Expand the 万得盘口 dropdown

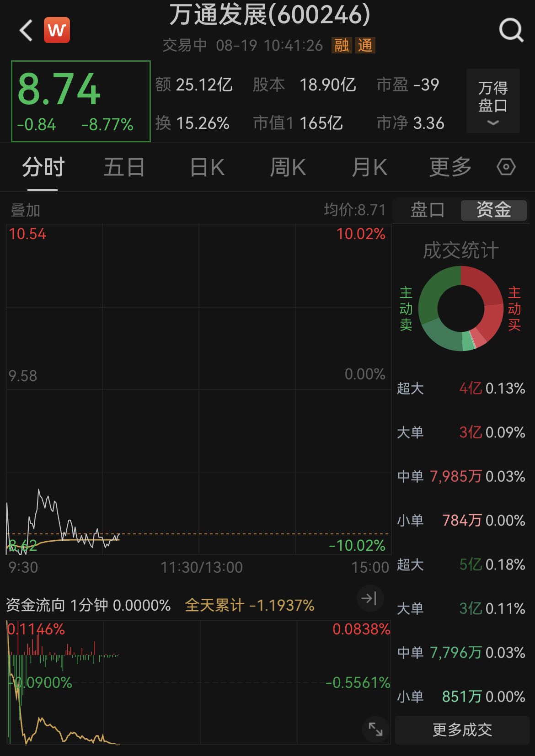492,101
